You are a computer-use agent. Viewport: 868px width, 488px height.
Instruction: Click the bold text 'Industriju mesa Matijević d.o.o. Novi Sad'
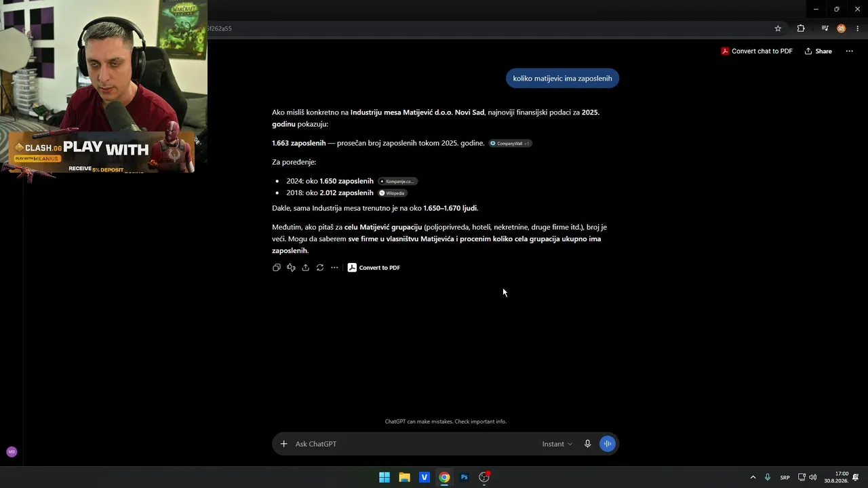pyautogui.click(x=417, y=113)
